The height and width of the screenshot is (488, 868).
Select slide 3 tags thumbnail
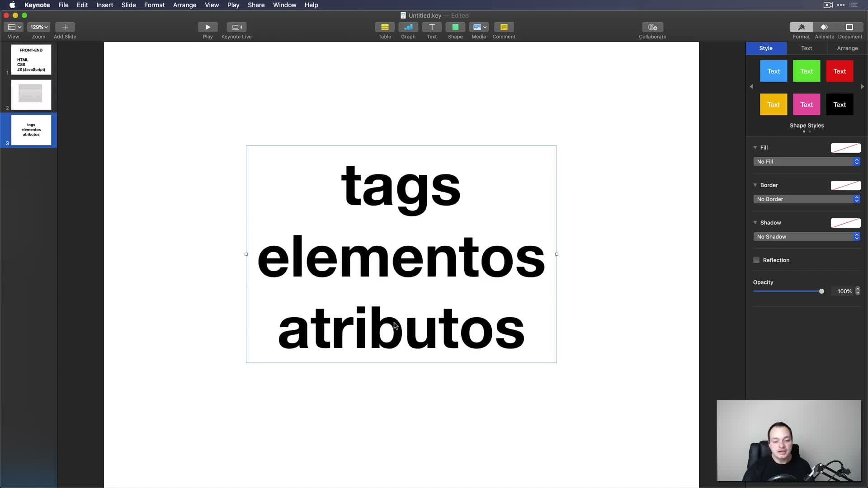31,130
